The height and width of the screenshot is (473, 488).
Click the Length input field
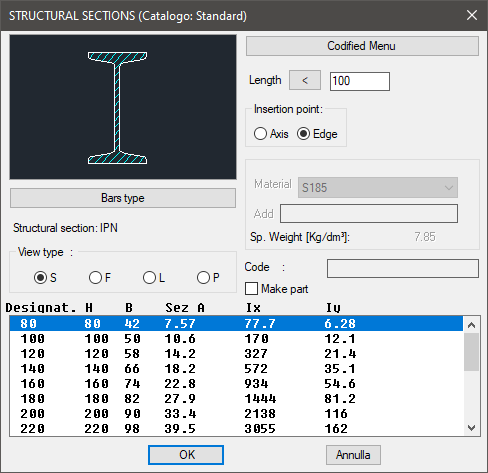360,81
